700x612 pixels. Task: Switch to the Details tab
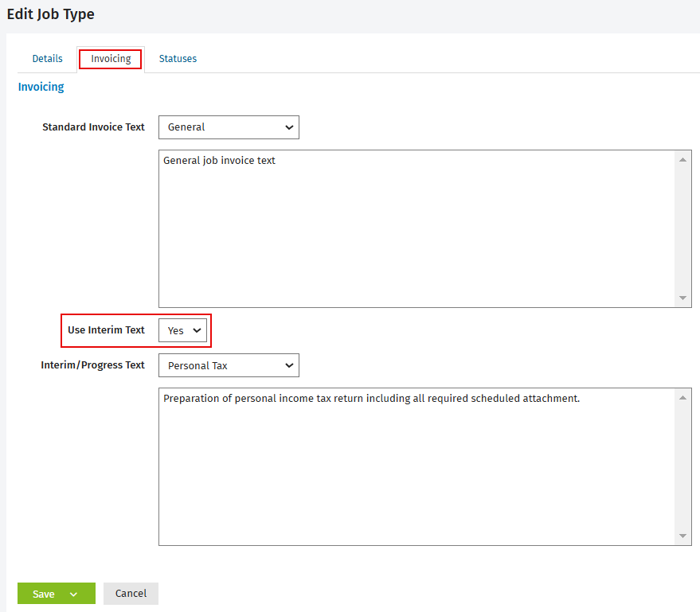pos(47,59)
